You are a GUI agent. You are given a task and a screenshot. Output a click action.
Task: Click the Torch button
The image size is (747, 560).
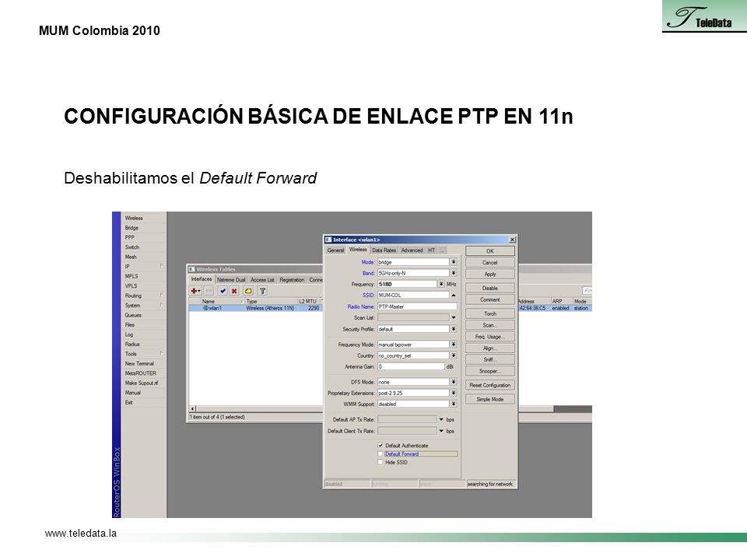(x=489, y=313)
